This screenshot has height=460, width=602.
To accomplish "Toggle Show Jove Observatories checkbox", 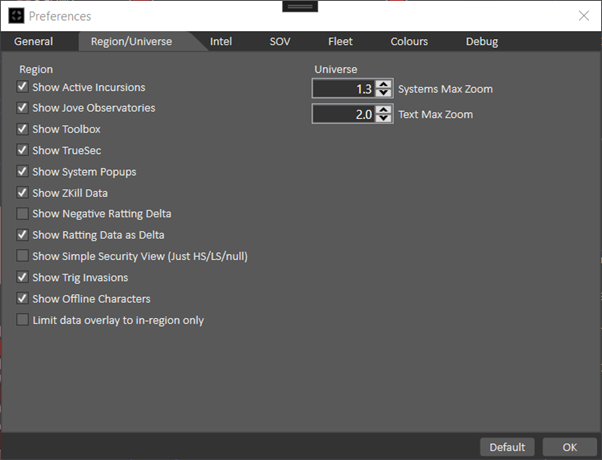I will tap(23, 108).
